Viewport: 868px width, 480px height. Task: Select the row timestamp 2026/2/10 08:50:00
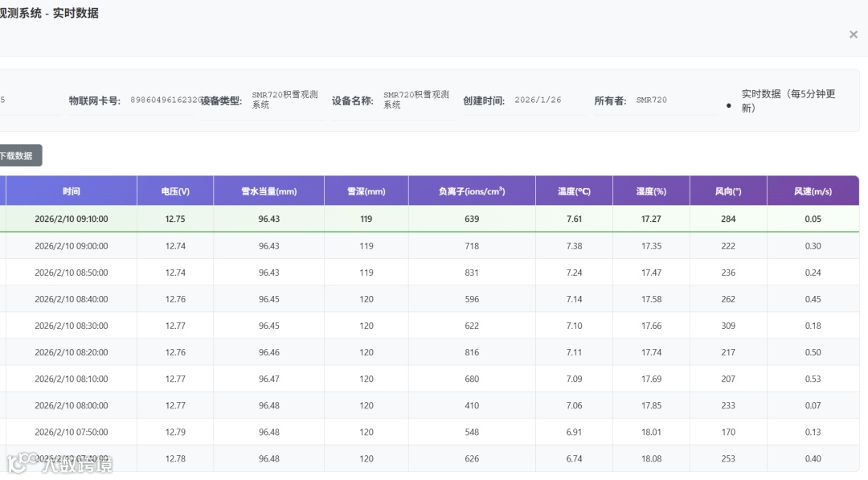pyautogui.click(x=72, y=273)
